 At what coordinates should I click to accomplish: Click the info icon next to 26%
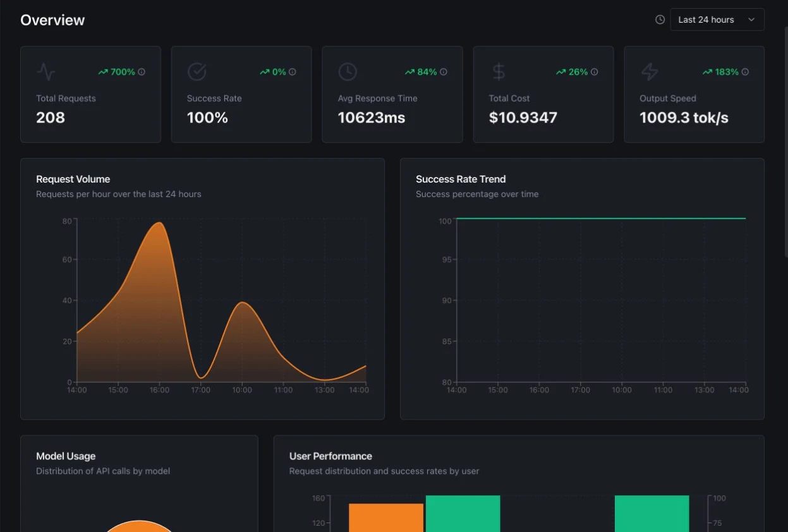point(594,72)
